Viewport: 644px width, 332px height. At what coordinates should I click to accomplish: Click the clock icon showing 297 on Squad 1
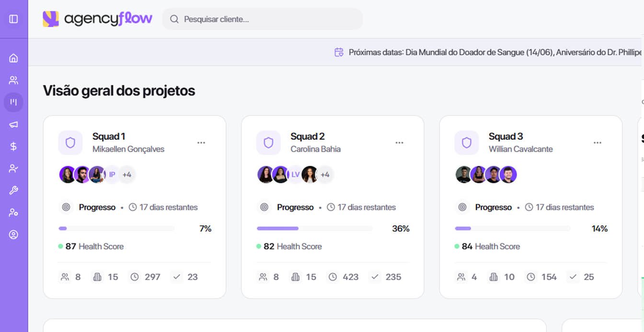135,277
